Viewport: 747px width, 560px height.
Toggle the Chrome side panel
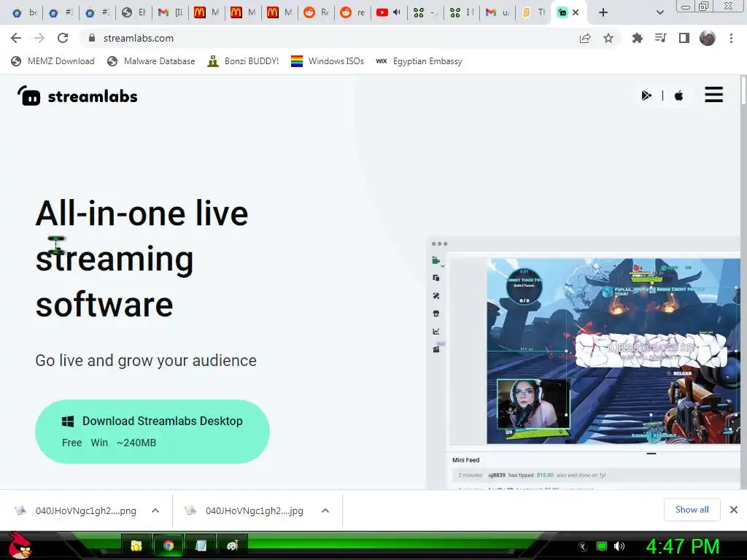[684, 38]
